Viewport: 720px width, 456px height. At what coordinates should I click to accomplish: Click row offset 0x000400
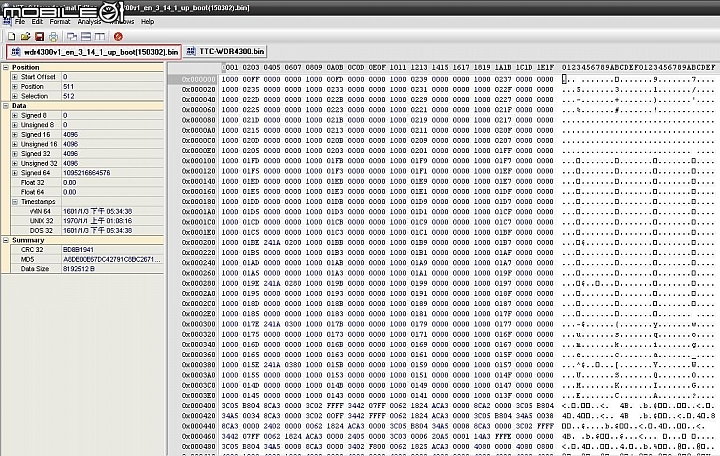click(198, 405)
